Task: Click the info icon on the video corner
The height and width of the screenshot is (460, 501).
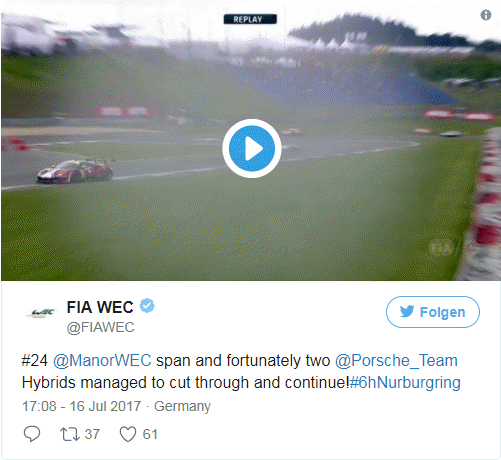Action: [x=486, y=15]
